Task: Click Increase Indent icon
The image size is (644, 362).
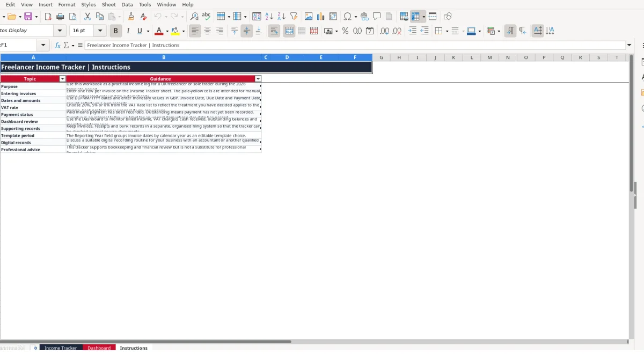Action: tap(412, 31)
